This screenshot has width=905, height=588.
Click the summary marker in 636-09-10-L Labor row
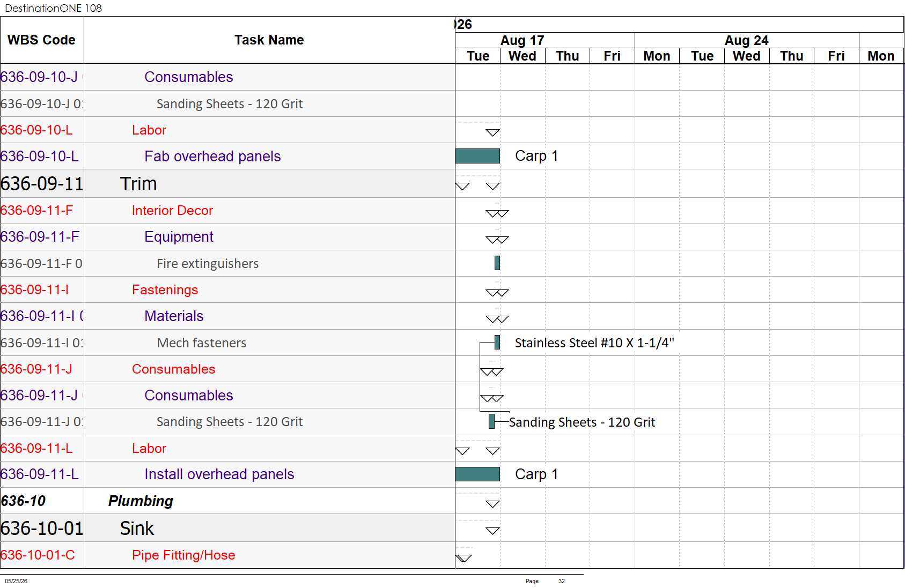pyautogui.click(x=492, y=132)
